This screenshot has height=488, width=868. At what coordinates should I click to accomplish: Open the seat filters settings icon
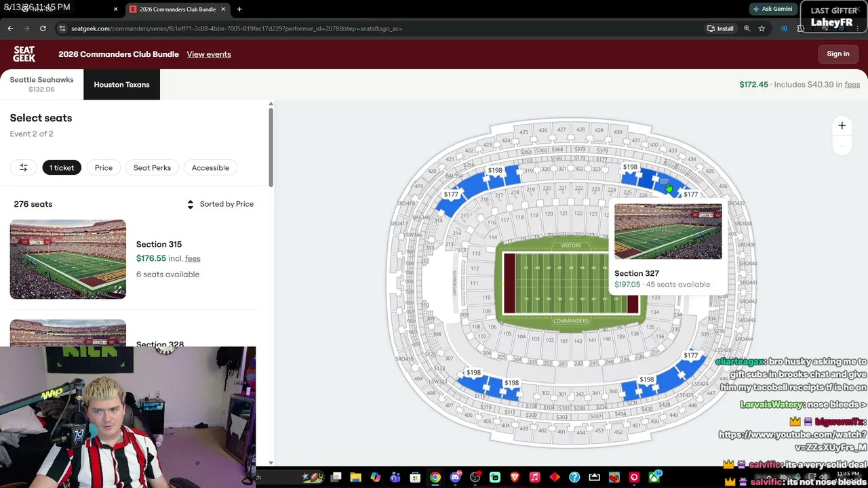point(23,167)
